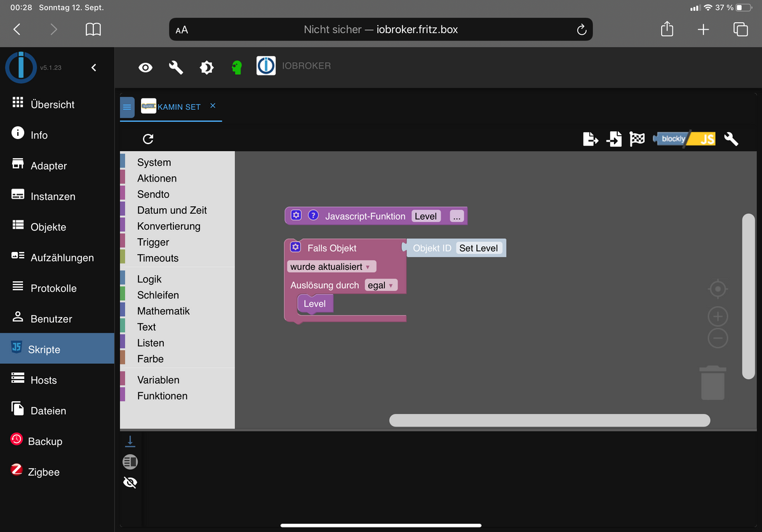Toggle the eye icon in the top bar
This screenshot has width=762, height=532.
click(x=145, y=67)
